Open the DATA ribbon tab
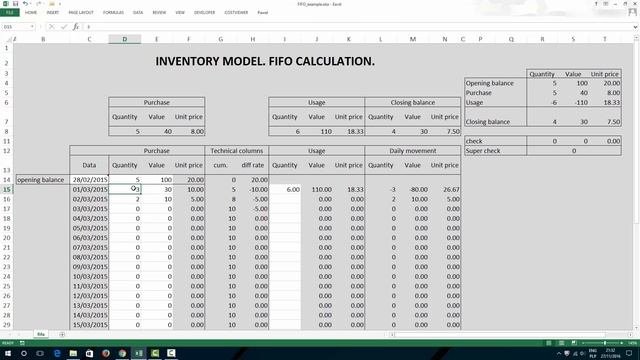 (138, 13)
